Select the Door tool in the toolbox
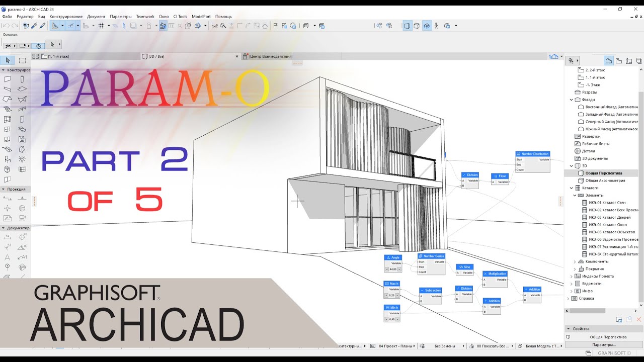The image size is (644, 362). [22, 120]
